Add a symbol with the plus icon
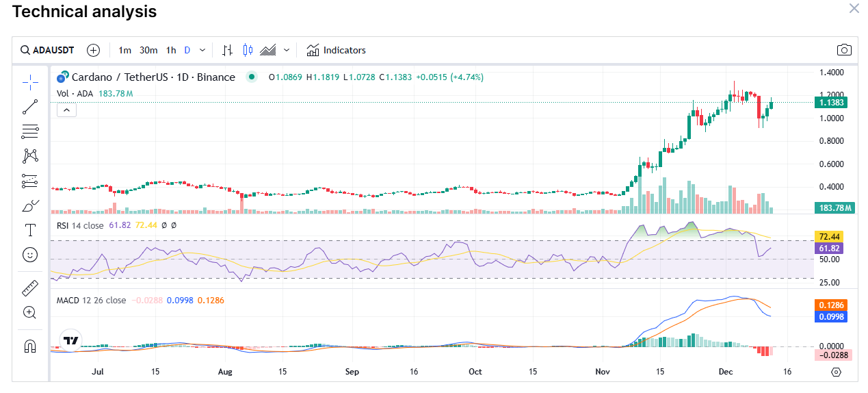Image resolution: width=868 pixels, height=393 pixels. point(94,50)
